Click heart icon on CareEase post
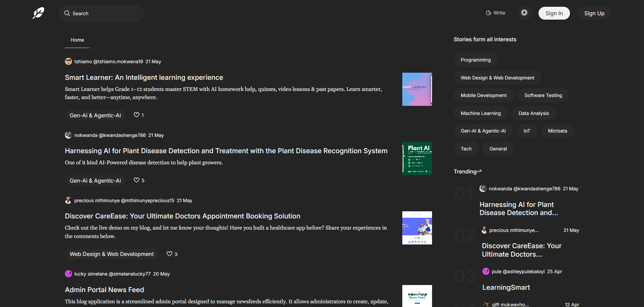 coord(169,254)
